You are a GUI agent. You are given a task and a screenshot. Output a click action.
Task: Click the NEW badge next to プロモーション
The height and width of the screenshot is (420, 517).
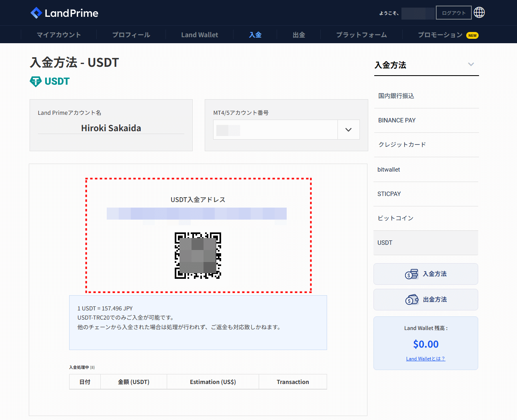(x=472, y=36)
